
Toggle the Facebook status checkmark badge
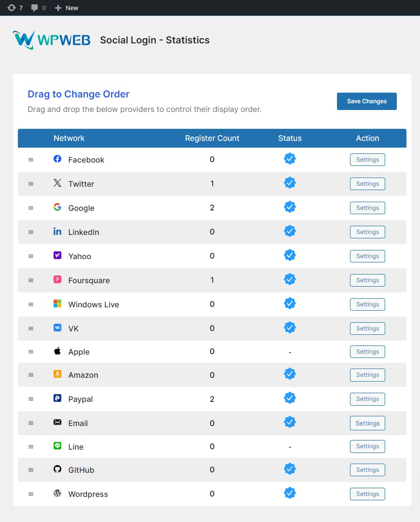(290, 159)
